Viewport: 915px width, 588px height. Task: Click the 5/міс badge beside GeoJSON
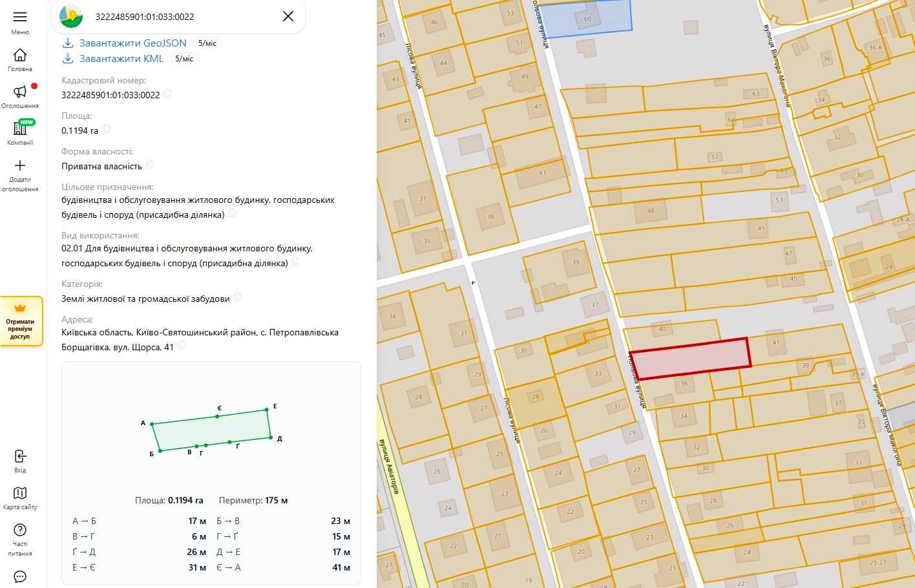pyautogui.click(x=207, y=43)
